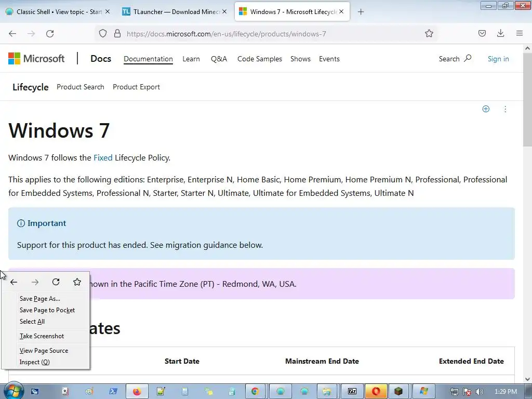Click the taskbar clock showing 1:29 PM

tap(506, 392)
